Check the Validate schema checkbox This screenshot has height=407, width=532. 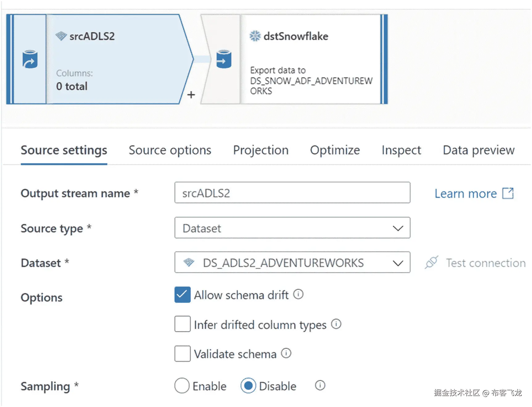coord(182,353)
